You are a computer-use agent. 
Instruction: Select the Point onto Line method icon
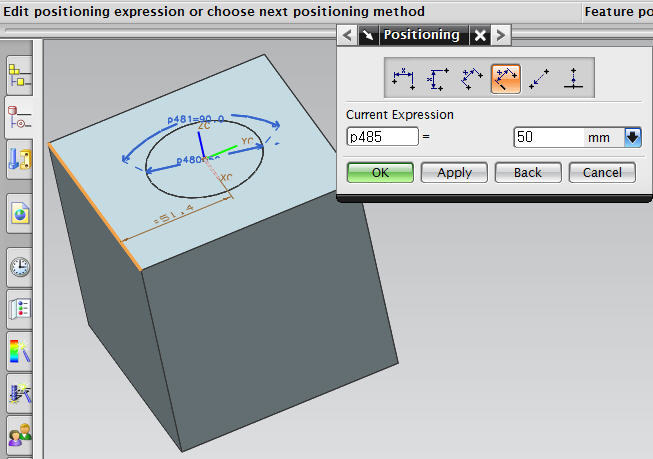[573, 78]
